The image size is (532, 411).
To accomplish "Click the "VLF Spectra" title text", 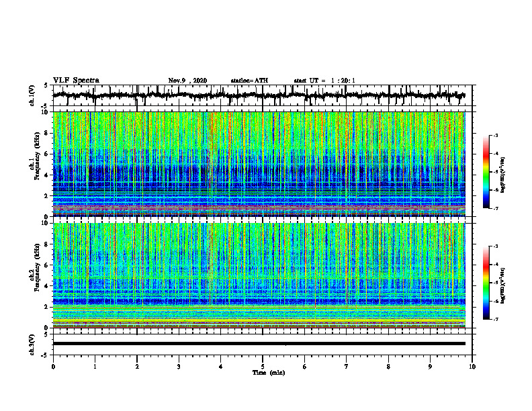I will pyautogui.click(x=76, y=81).
